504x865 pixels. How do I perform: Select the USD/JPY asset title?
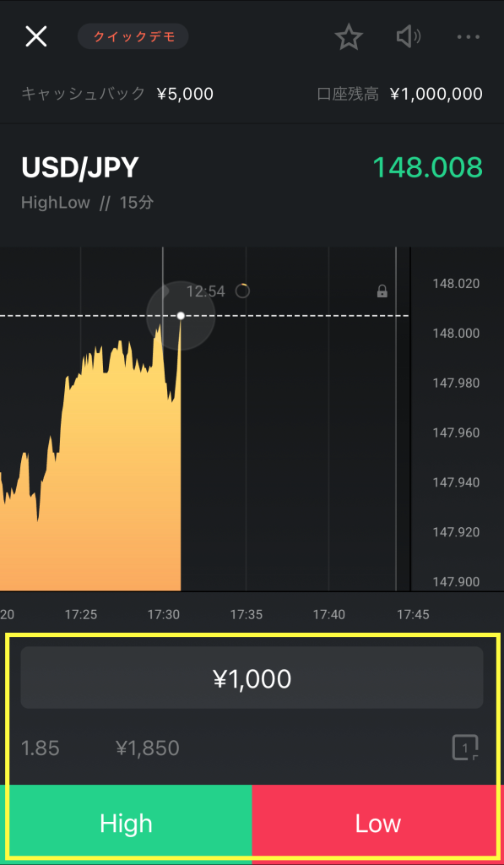(80, 168)
